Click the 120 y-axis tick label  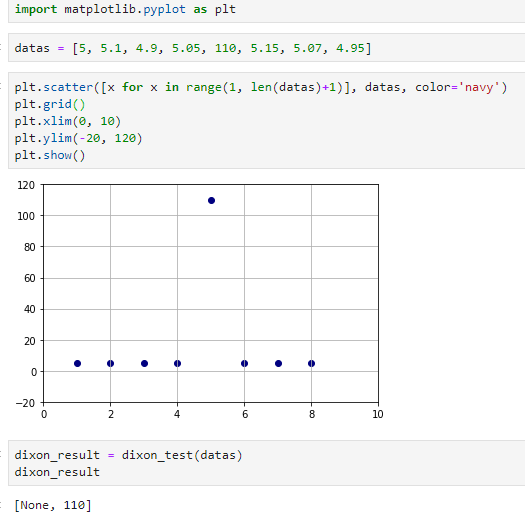point(26,185)
